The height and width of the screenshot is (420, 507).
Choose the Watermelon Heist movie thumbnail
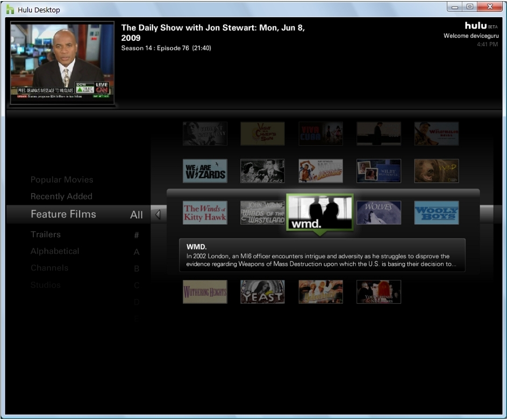(x=437, y=133)
